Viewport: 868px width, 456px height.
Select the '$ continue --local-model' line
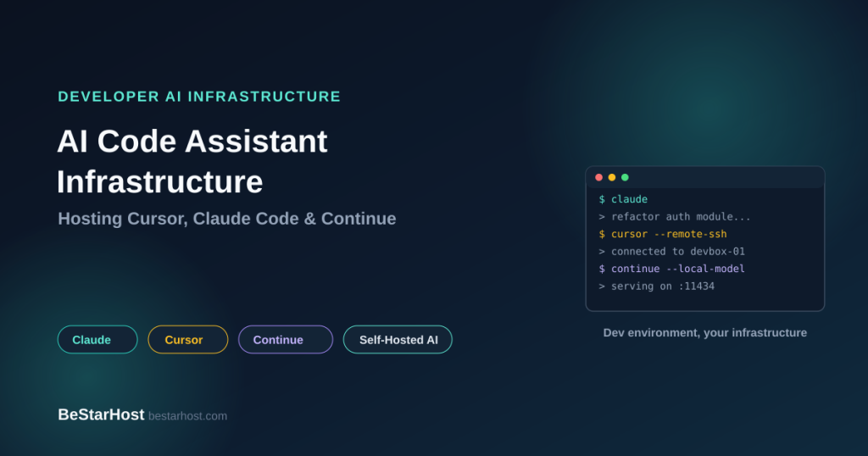tap(671, 269)
